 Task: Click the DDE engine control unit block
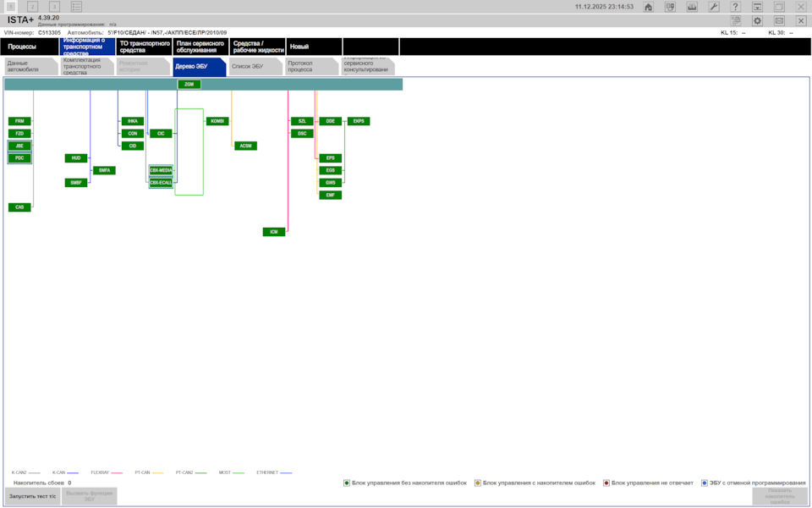tap(331, 121)
